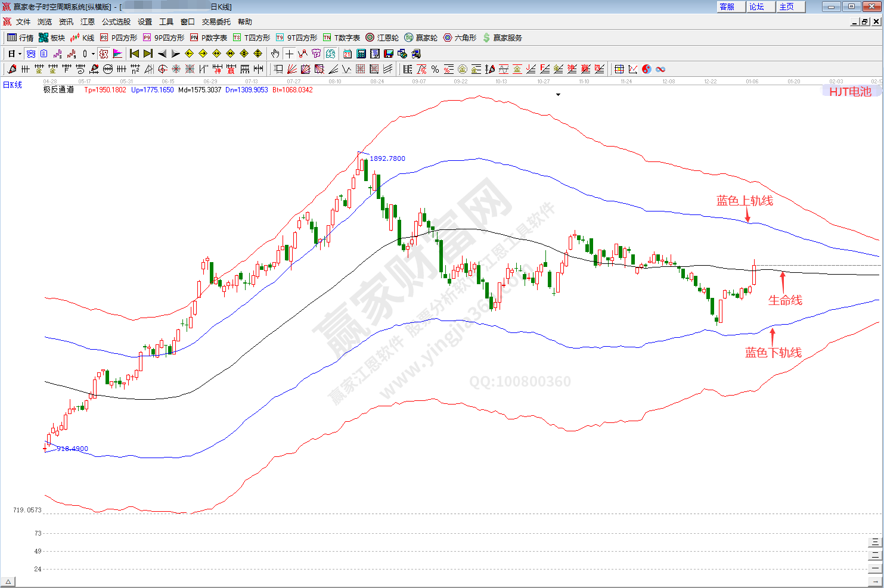Open the P数字表 number table
The width and height of the screenshot is (884, 588).
pyautogui.click(x=208, y=38)
